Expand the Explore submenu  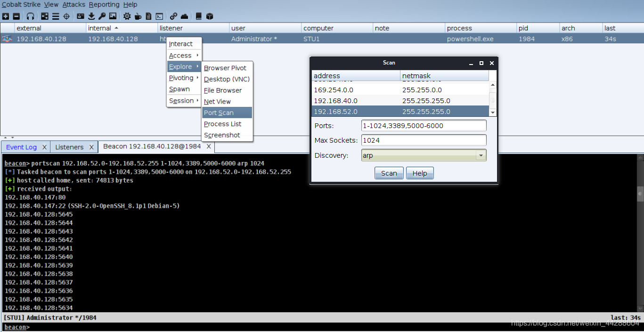click(x=184, y=66)
